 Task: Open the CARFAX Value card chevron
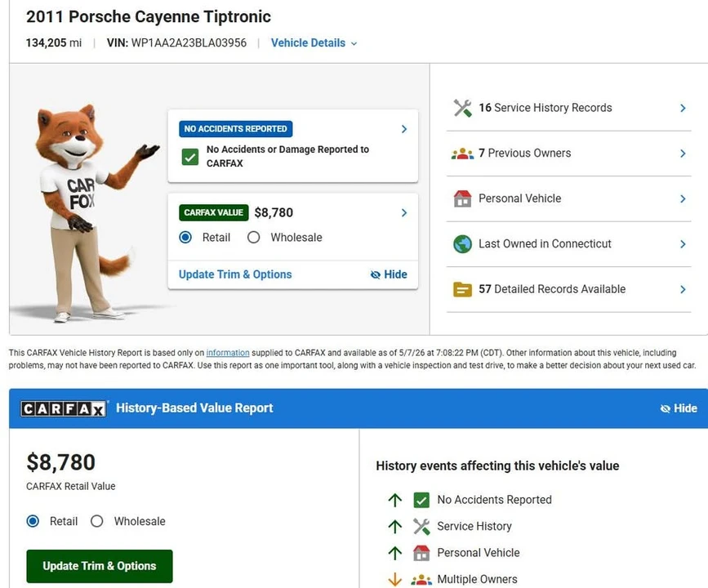pyautogui.click(x=404, y=212)
